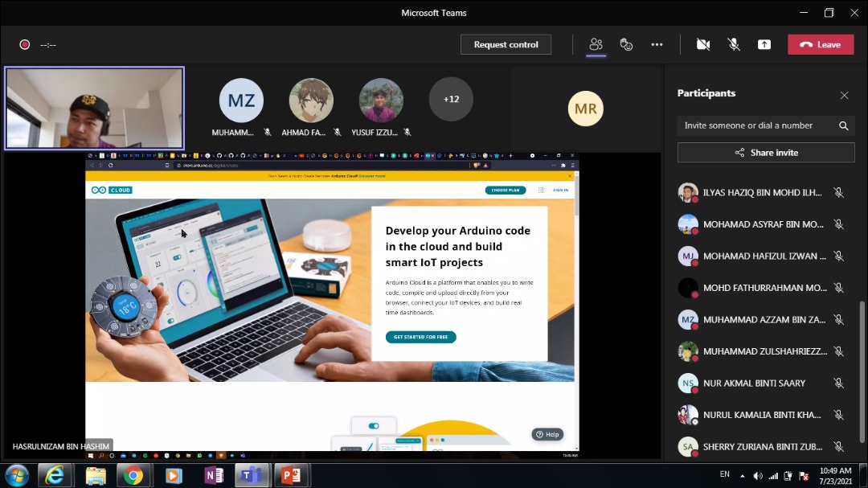Select the MR participant avatar tile
The width and height of the screenshot is (868, 488).
pos(586,109)
